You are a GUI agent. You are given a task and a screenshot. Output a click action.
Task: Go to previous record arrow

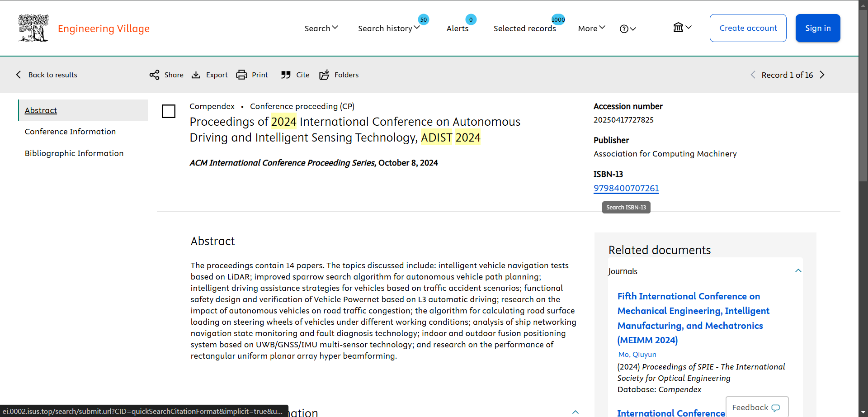point(753,75)
